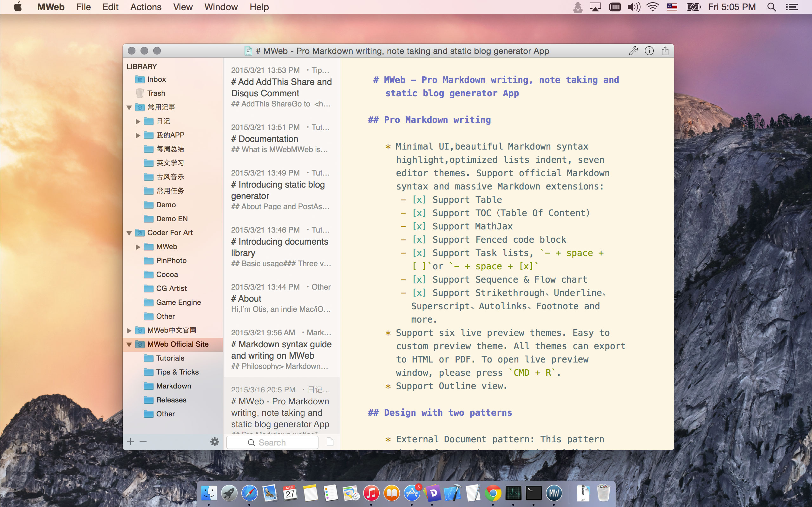Click the wrench settings icon in title bar
Screen dimensions: 812x507
(x=633, y=51)
